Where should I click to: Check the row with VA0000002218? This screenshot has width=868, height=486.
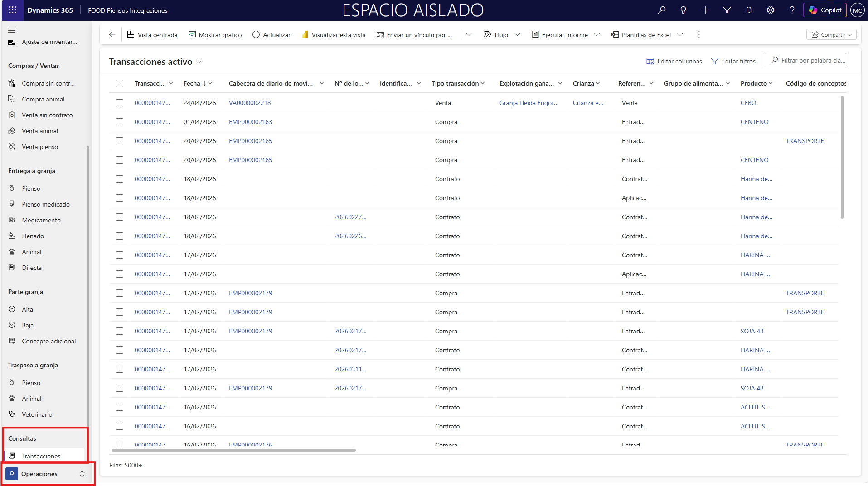coord(120,103)
